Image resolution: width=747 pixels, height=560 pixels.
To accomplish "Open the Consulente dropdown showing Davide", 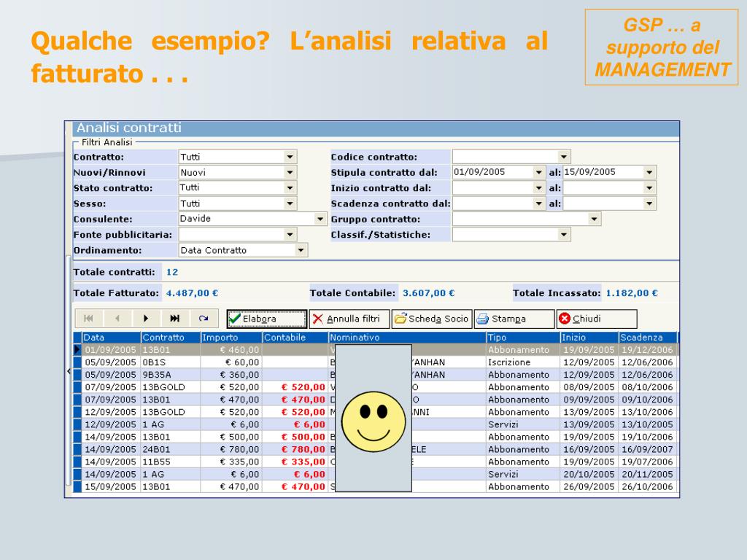I will click(x=320, y=219).
